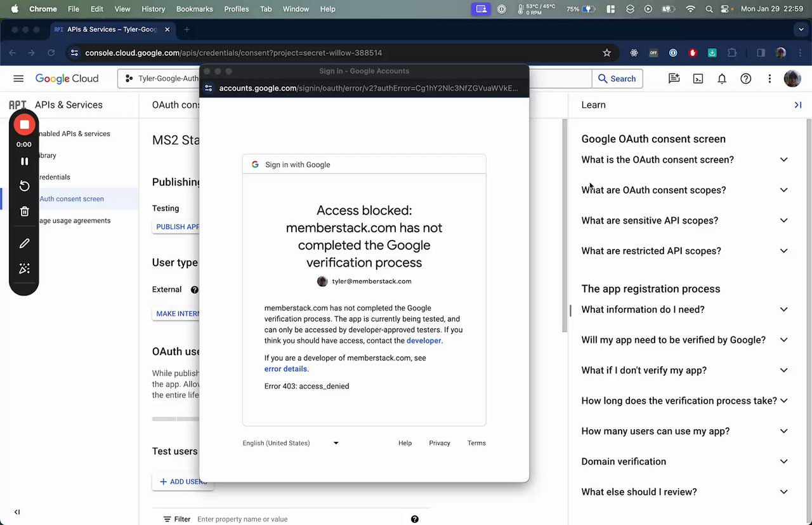This screenshot has width=812, height=525.
Task: Bookmark this page with the star icon
Action: (606, 53)
